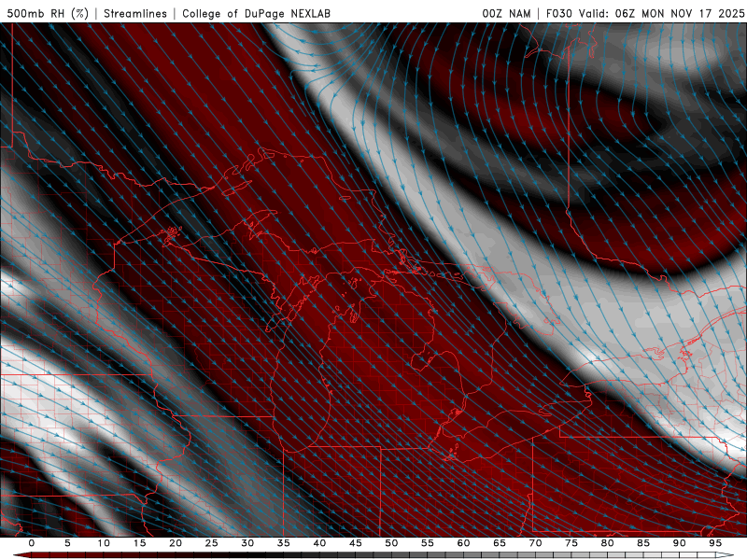Click the 40 tick label on colorbar
The image size is (747, 560).
tap(319, 543)
